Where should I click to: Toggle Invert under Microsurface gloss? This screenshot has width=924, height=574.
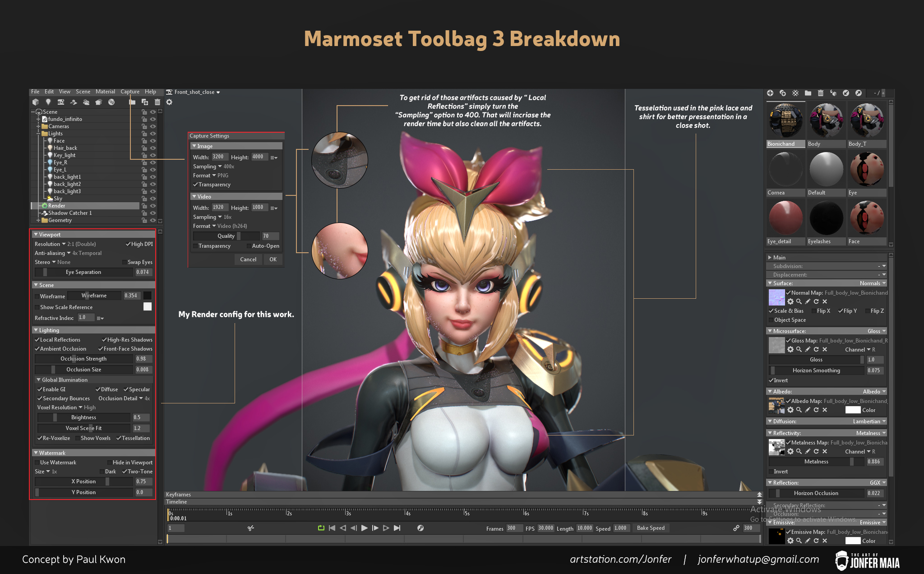(771, 380)
